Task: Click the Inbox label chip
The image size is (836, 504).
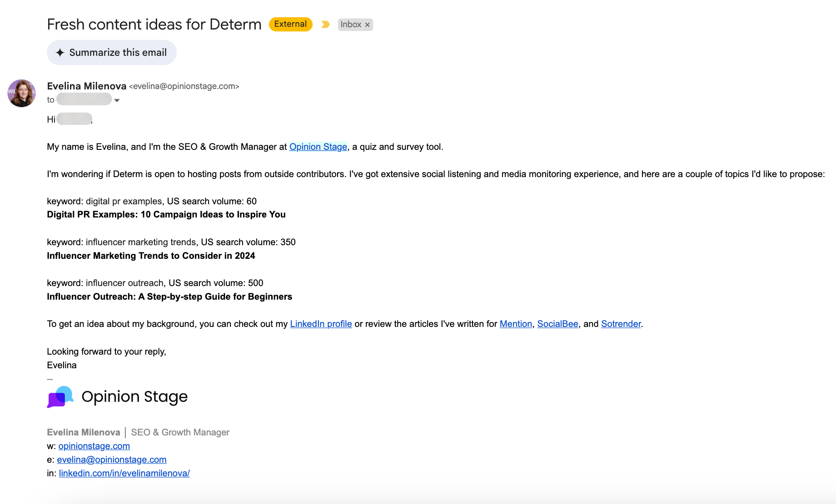Action: coord(350,24)
